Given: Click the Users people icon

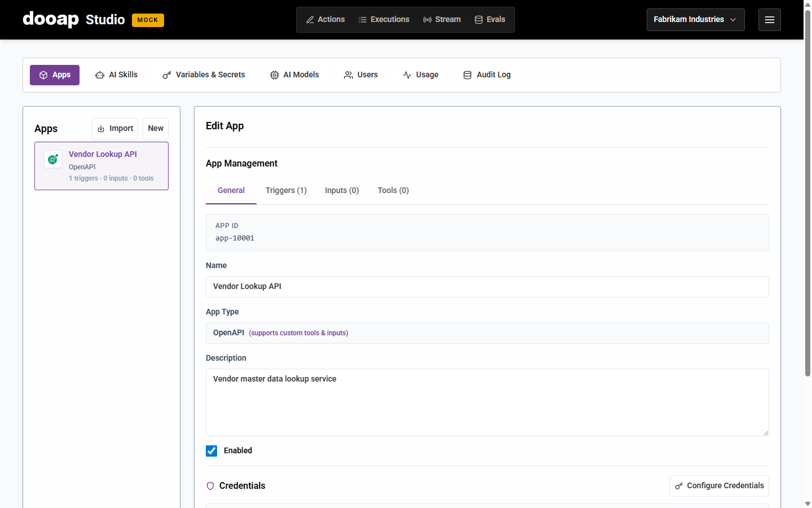Looking at the screenshot, I should click(x=348, y=75).
